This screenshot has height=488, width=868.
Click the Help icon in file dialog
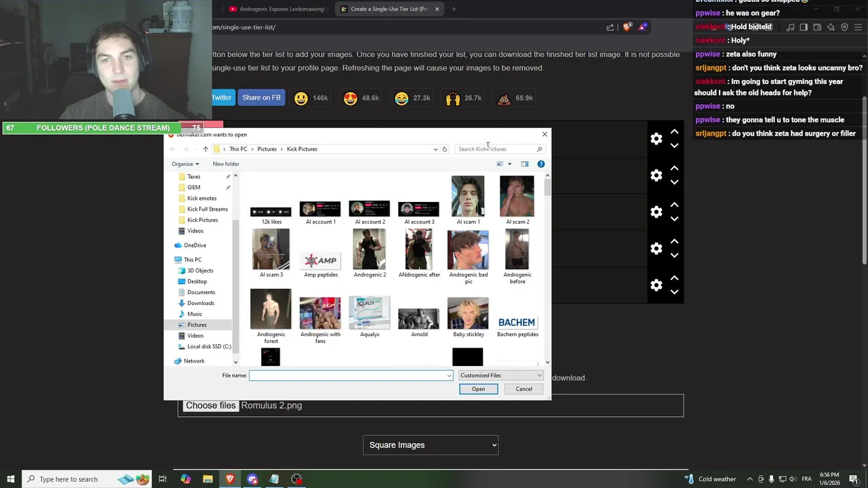[x=540, y=164]
